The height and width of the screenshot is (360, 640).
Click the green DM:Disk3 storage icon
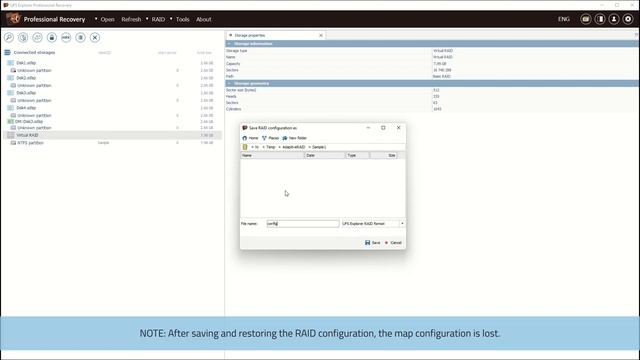[x=11, y=122]
